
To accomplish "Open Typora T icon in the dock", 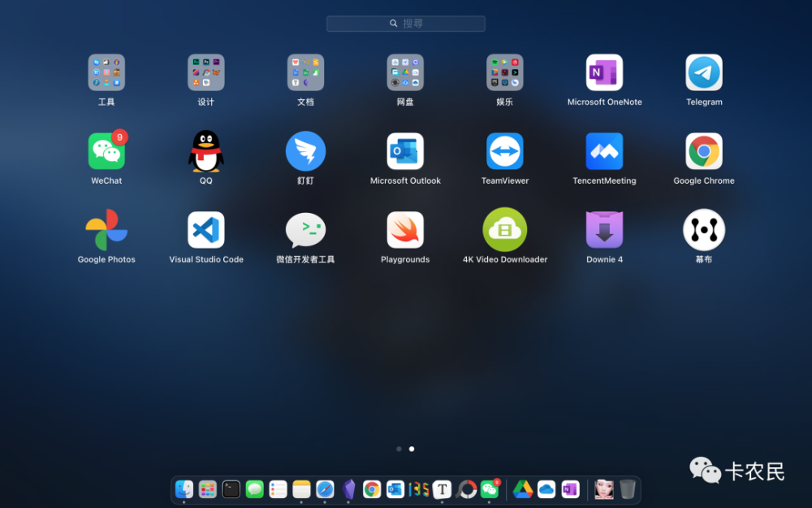I will pyautogui.click(x=442, y=489).
